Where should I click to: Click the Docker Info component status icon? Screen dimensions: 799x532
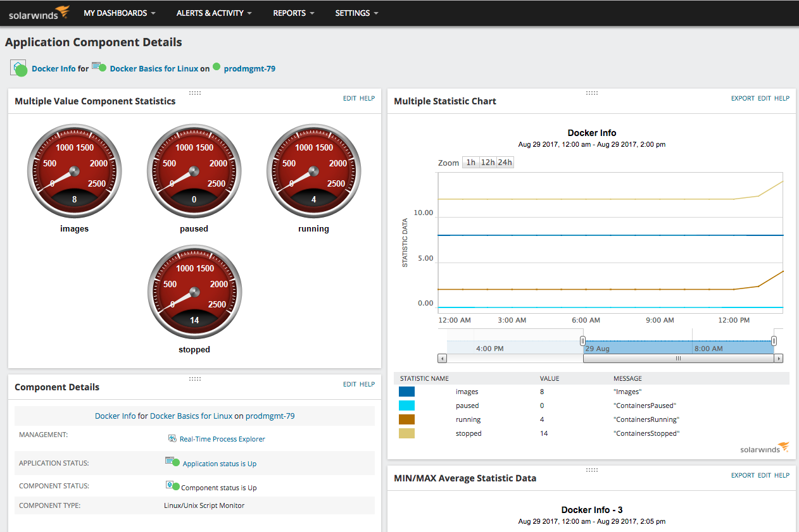coord(19,68)
